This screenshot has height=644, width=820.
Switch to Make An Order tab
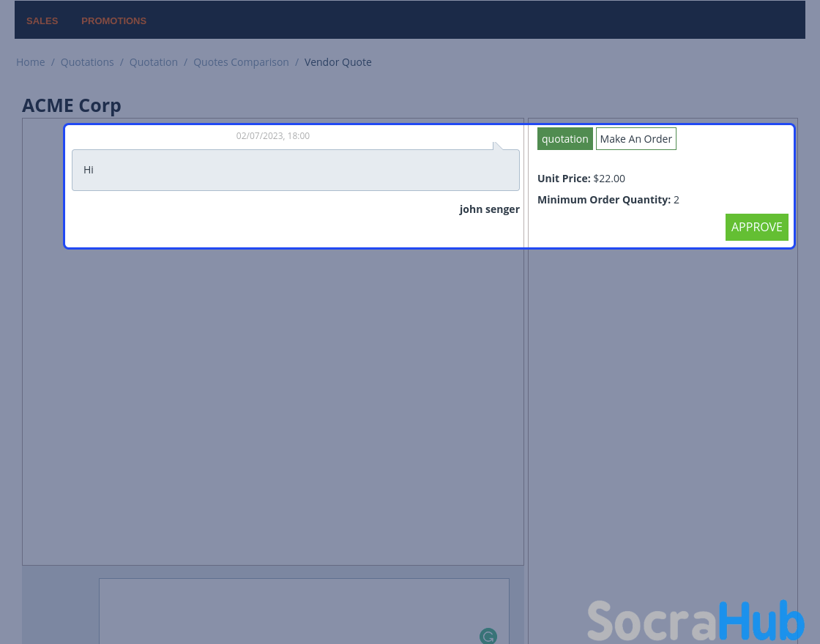point(636,139)
